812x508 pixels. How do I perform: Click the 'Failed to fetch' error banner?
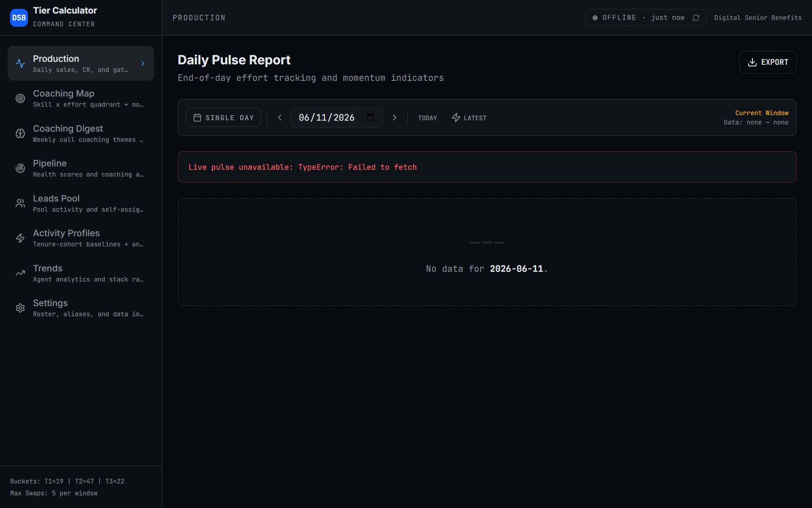(x=487, y=167)
